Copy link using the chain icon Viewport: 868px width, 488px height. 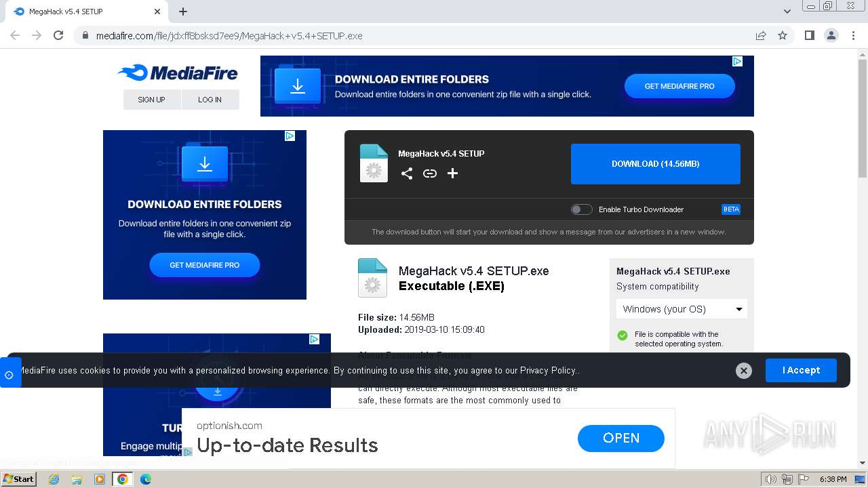click(430, 174)
